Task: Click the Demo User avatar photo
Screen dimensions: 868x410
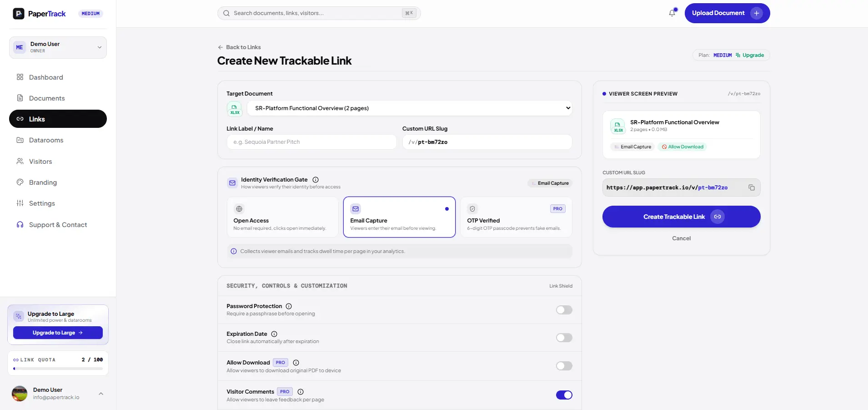Action: click(x=20, y=394)
